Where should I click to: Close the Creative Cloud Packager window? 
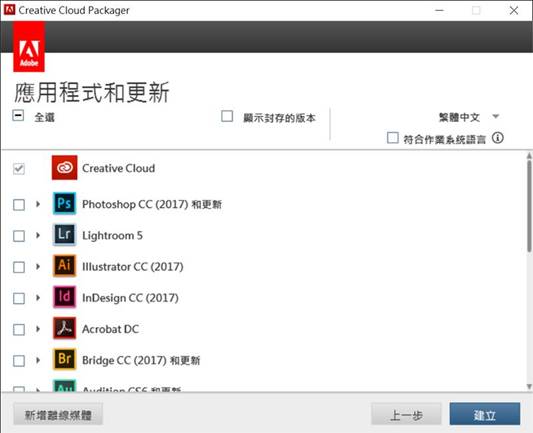(514, 11)
